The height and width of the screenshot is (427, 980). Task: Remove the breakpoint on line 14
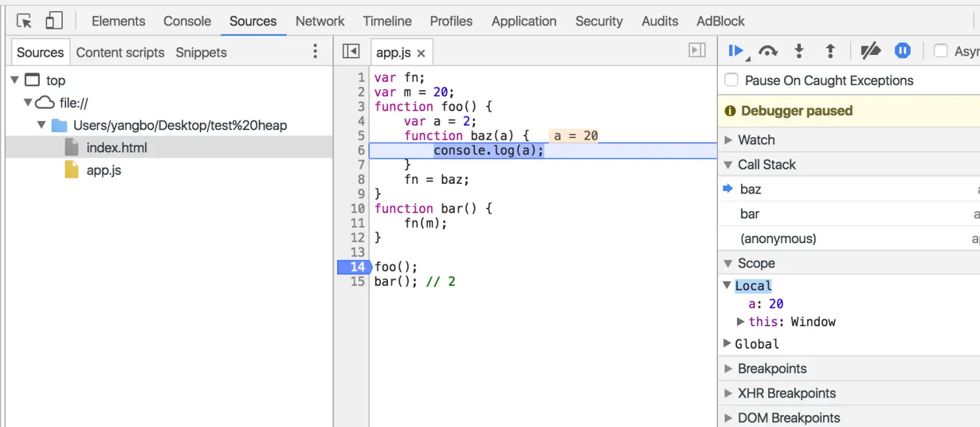pyautogui.click(x=353, y=267)
